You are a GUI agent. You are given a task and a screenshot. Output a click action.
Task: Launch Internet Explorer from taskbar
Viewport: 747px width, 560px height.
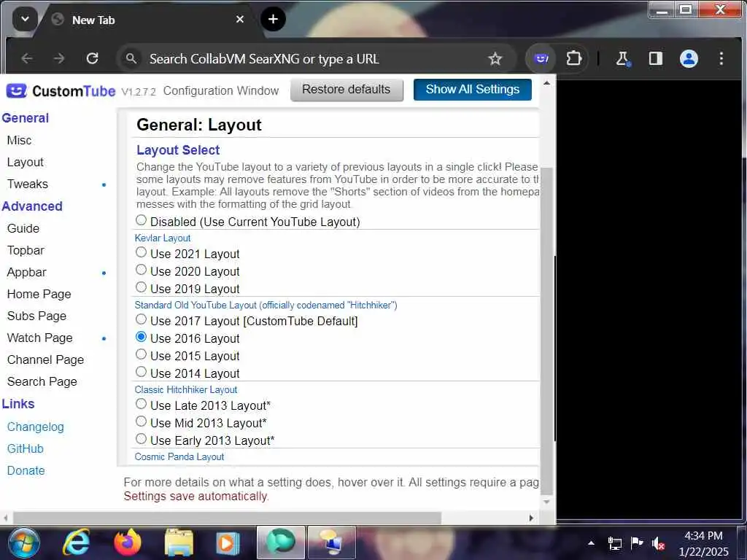(77, 542)
